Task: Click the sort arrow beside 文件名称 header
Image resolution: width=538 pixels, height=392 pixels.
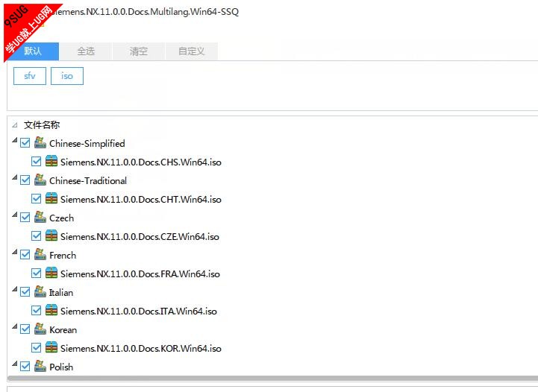Action: pyautogui.click(x=14, y=125)
